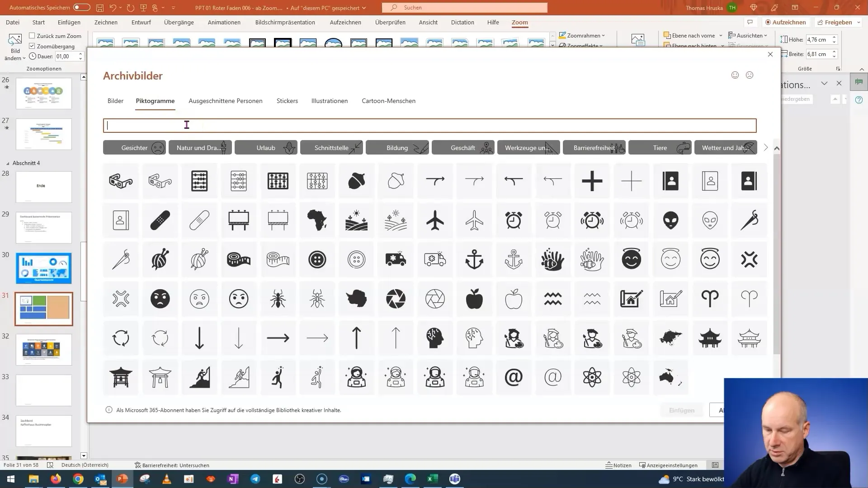The height and width of the screenshot is (488, 868).
Task: Choose the solid adhesive bandage pictogram
Action: pyautogui.click(x=160, y=221)
